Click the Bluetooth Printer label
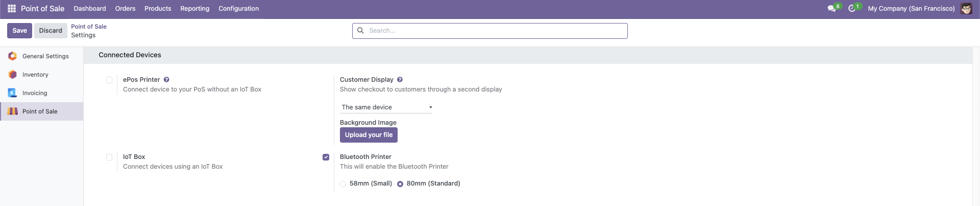This screenshot has height=206, width=980. point(365,157)
